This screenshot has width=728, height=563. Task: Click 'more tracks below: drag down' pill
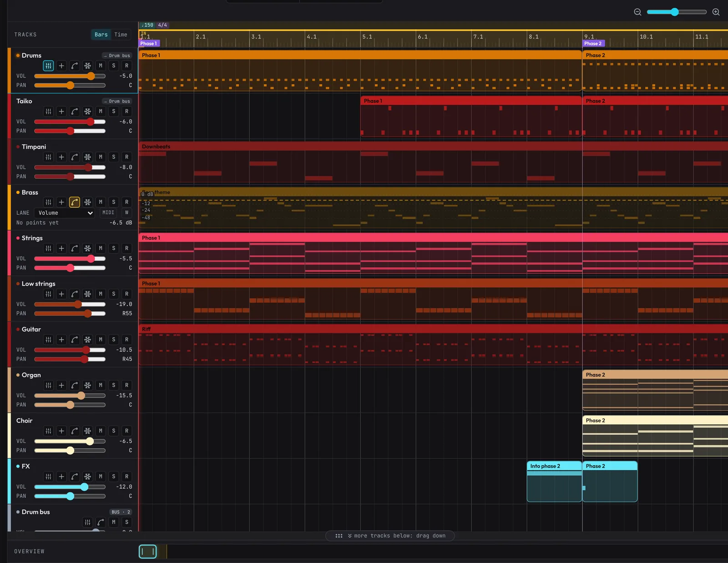click(x=390, y=536)
